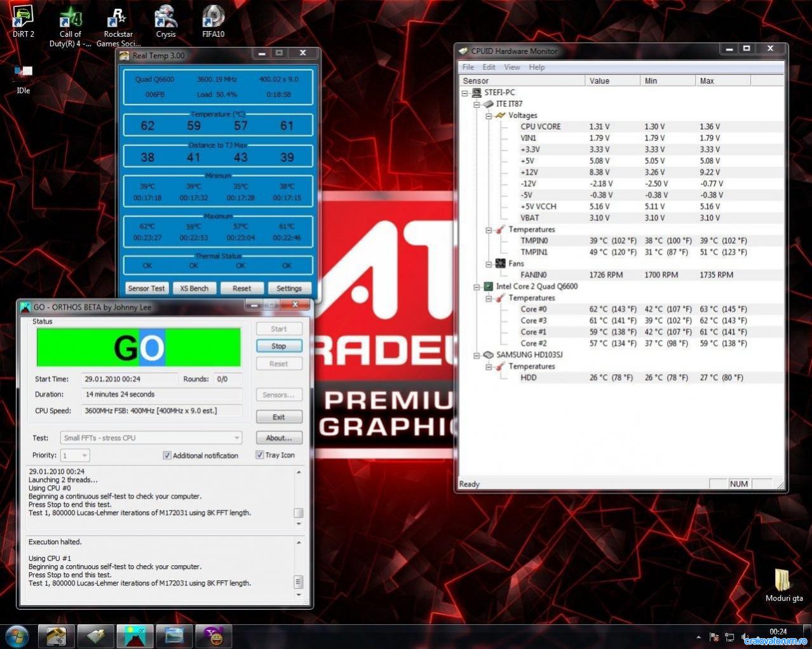Switch to HWMonitor via taskbar icon
The image size is (812, 649).
[x=96, y=636]
